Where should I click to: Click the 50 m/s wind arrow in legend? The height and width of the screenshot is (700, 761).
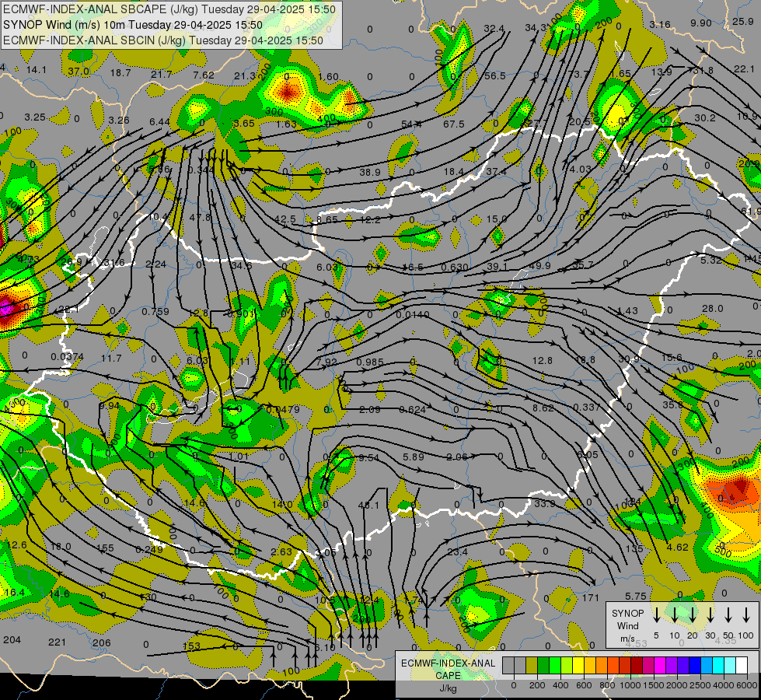pyautogui.click(x=728, y=614)
